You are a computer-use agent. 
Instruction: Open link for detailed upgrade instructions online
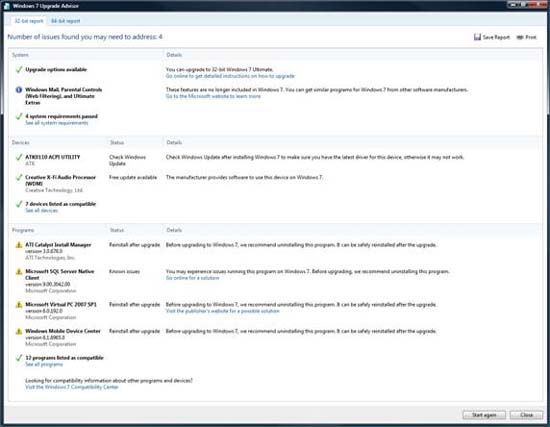coord(230,76)
